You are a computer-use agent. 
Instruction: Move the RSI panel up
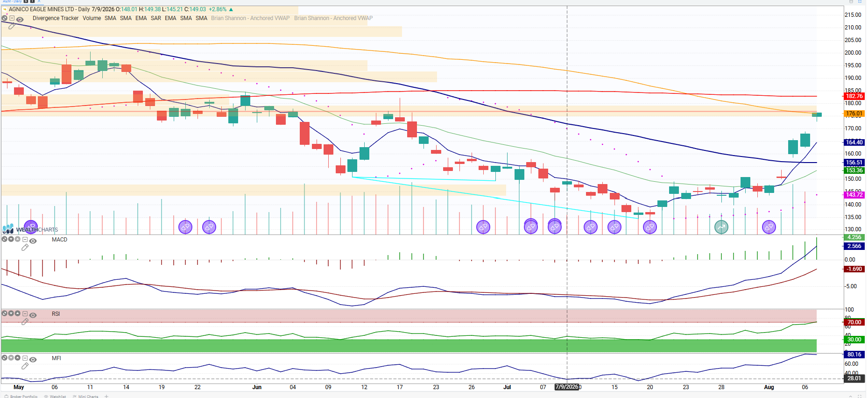pyautogui.click(x=17, y=313)
